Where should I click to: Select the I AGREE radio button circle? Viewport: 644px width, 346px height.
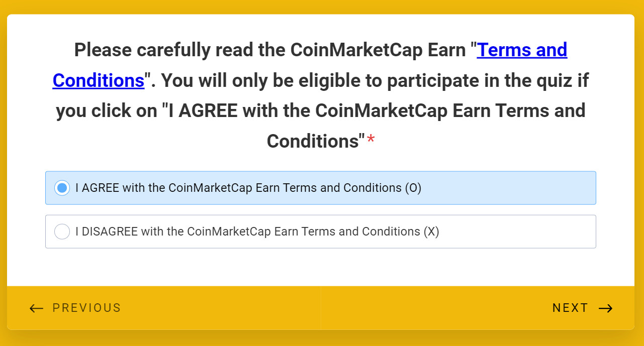tap(62, 188)
